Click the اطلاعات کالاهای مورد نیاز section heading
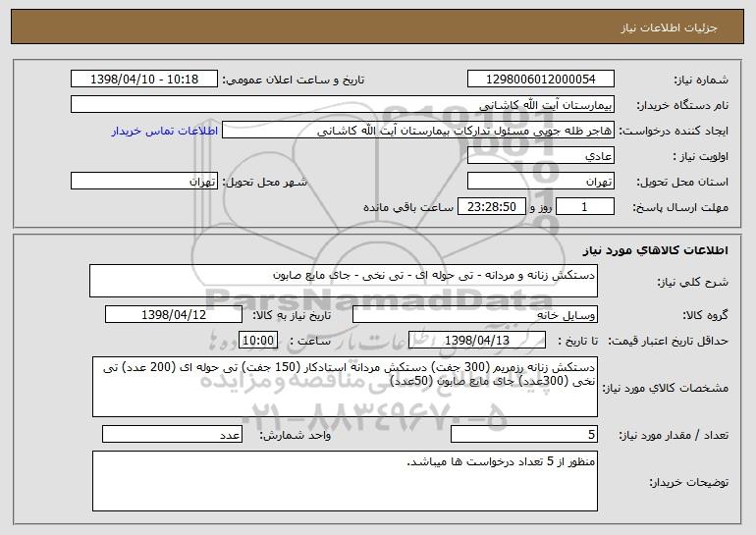 (655, 250)
